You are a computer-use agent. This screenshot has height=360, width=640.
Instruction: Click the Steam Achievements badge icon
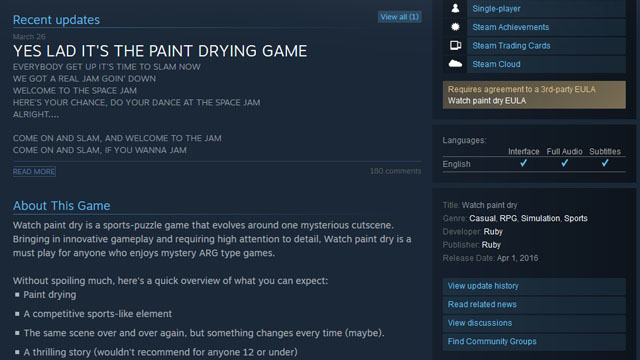(x=455, y=27)
